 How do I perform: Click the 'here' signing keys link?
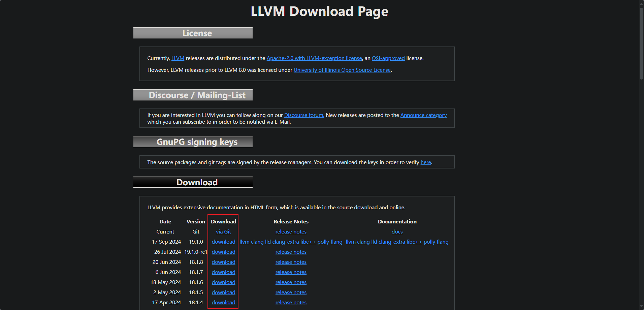(426, 162)
